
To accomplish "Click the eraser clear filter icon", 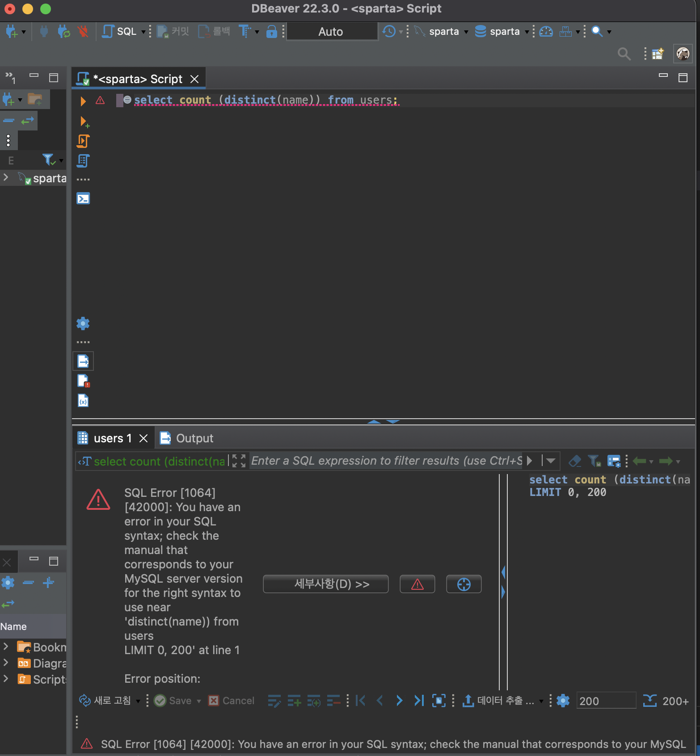I will [x=575, y=461].
